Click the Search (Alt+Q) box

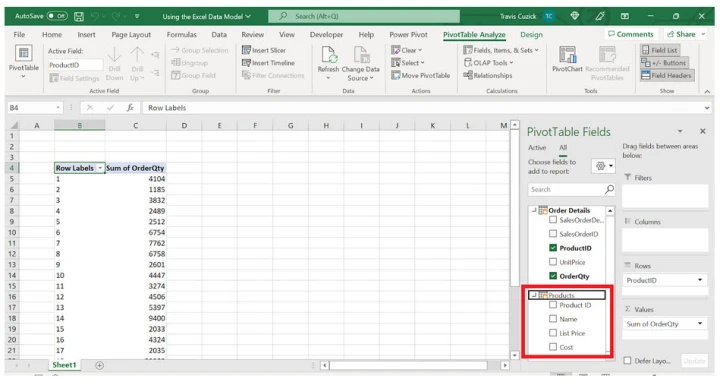pyautogui.click(x=364, y=17)
